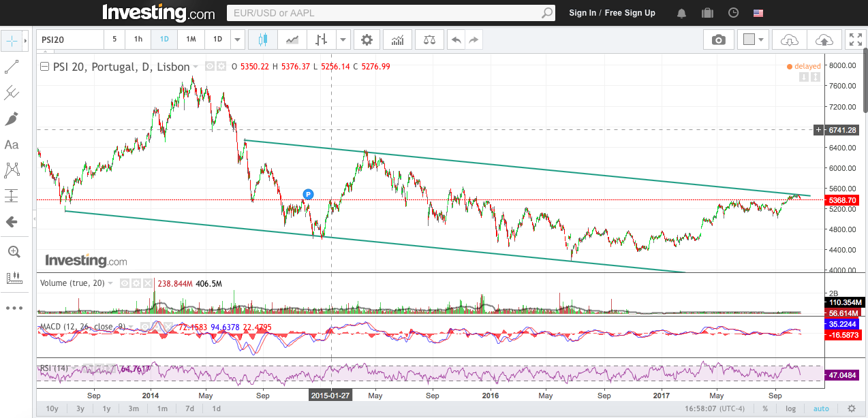The width and height of the screenshot is (868, 418).
Task: Select the 10y time range
Action: point(52,408)
